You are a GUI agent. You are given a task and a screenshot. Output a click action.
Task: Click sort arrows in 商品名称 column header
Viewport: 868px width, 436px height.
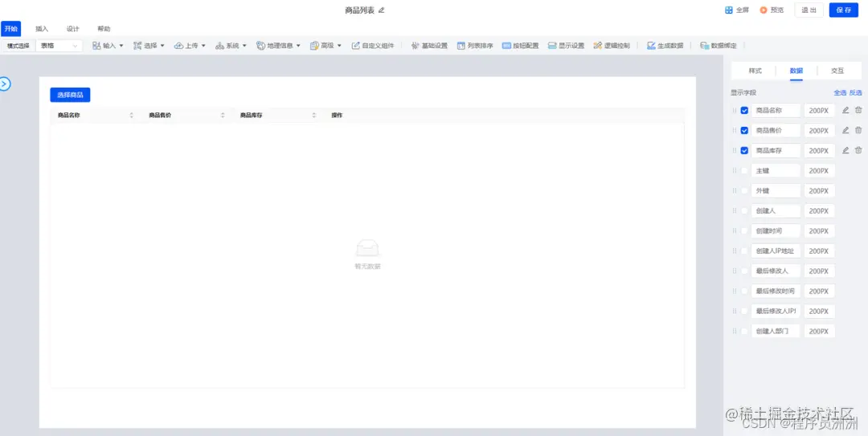coord(132,116)
